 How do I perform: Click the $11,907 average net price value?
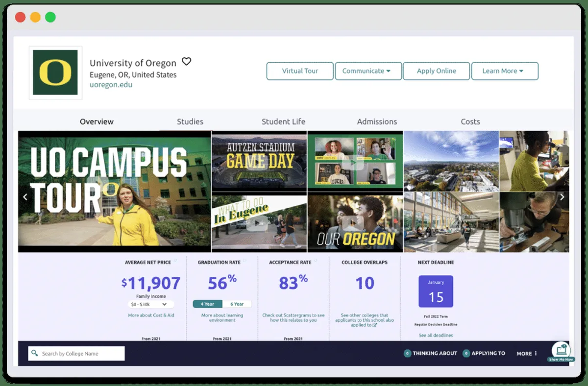coord(151,283)
